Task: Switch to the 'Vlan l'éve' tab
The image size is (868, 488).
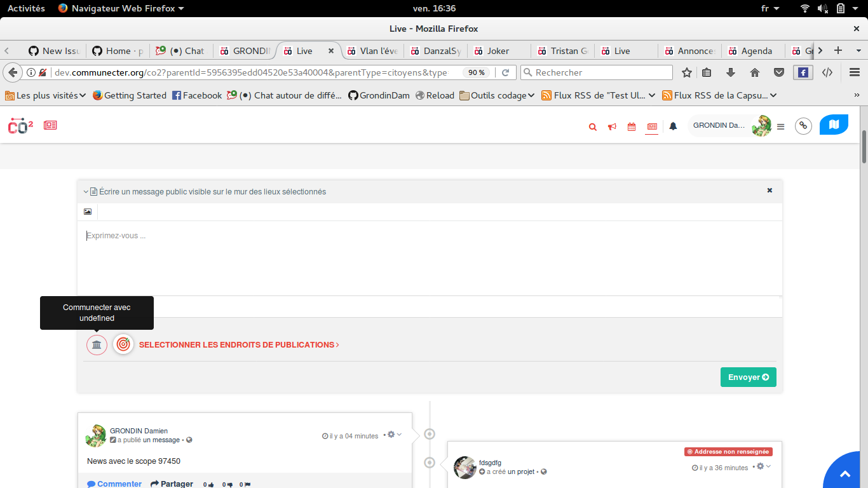Action: [372, 51]
